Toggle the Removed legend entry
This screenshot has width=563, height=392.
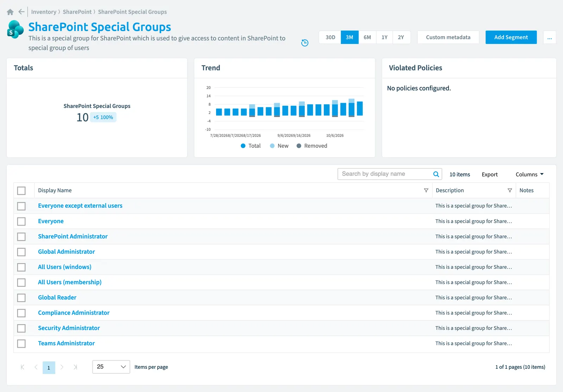click(312, 146)
